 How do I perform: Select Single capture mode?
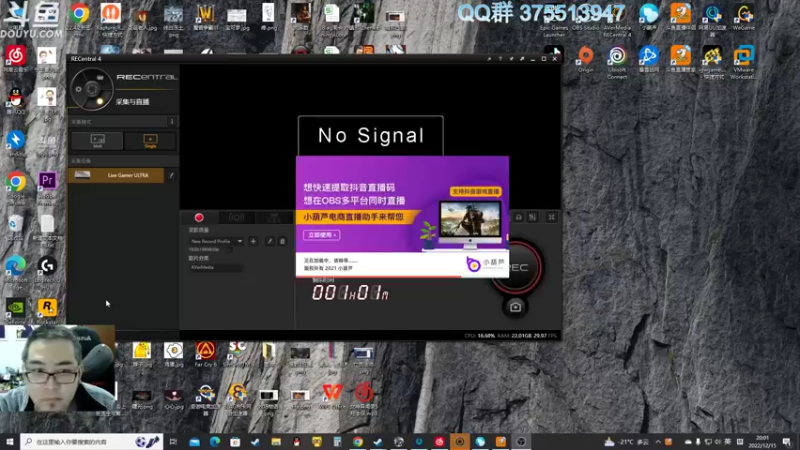150,141
